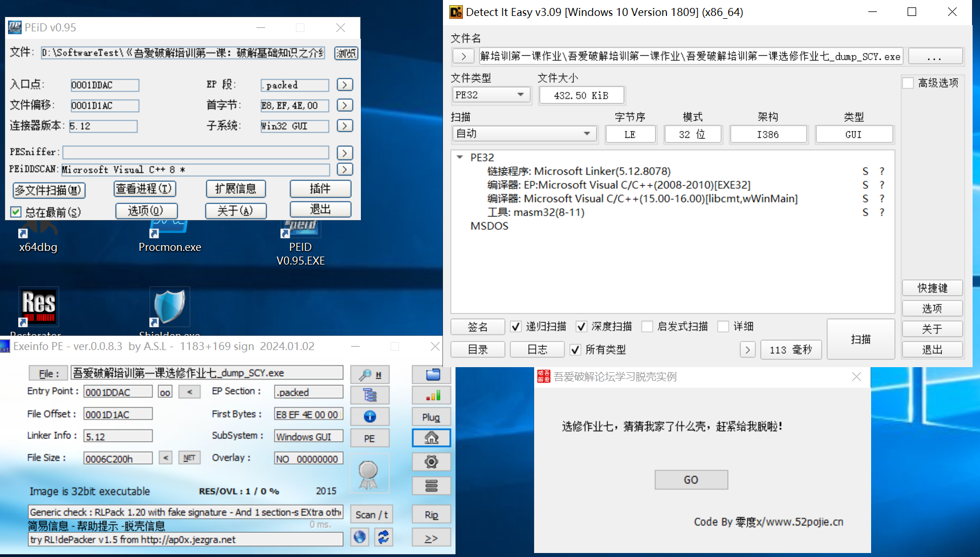The image size is (980, 557).
Task: Click the Rip button in Exeinfo PE
Action: [432, 514]
